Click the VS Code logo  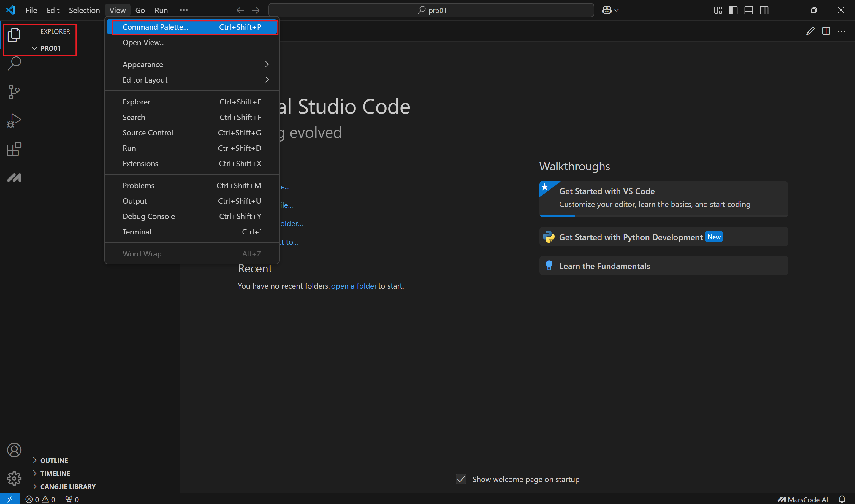pyautogui.click(x=10, y=10)
